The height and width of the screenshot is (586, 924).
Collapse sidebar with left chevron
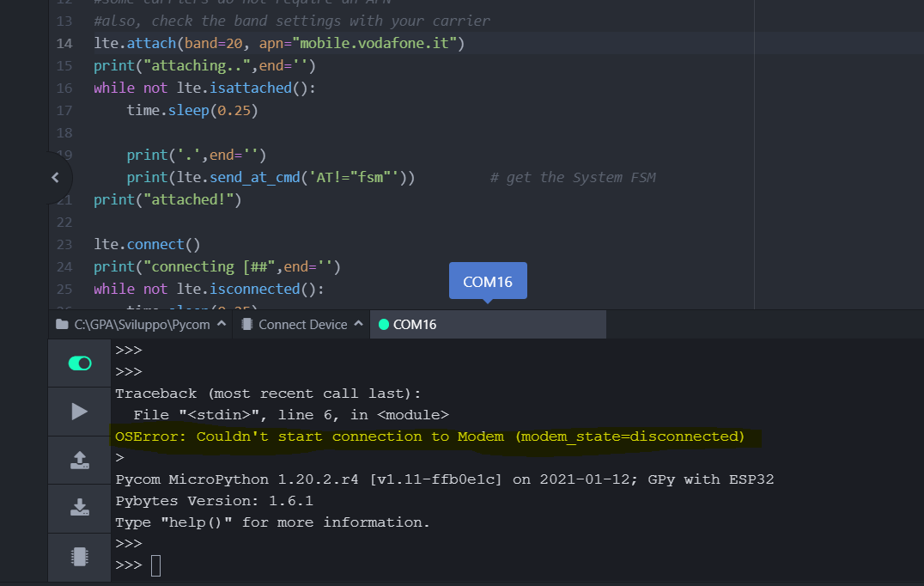56,178
